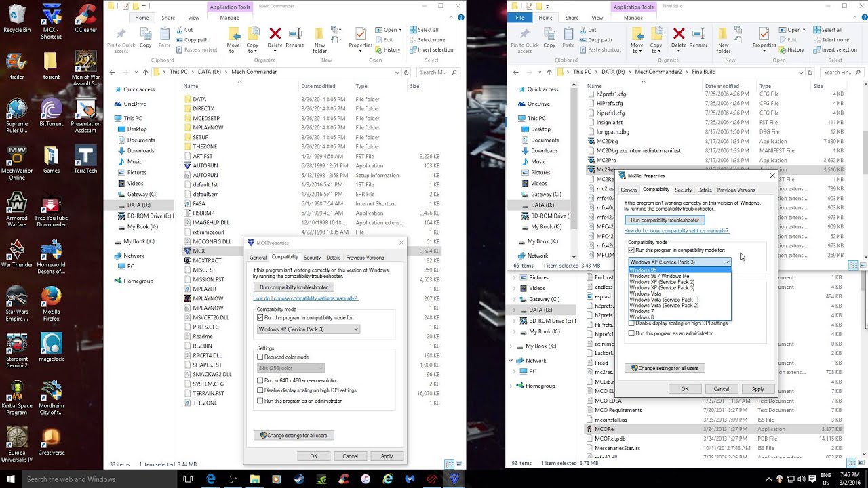The width and height of the screenshot is (868, 488).
Task: Click Paste in FinalBuild window ribbon
Action: coord(568,39)
